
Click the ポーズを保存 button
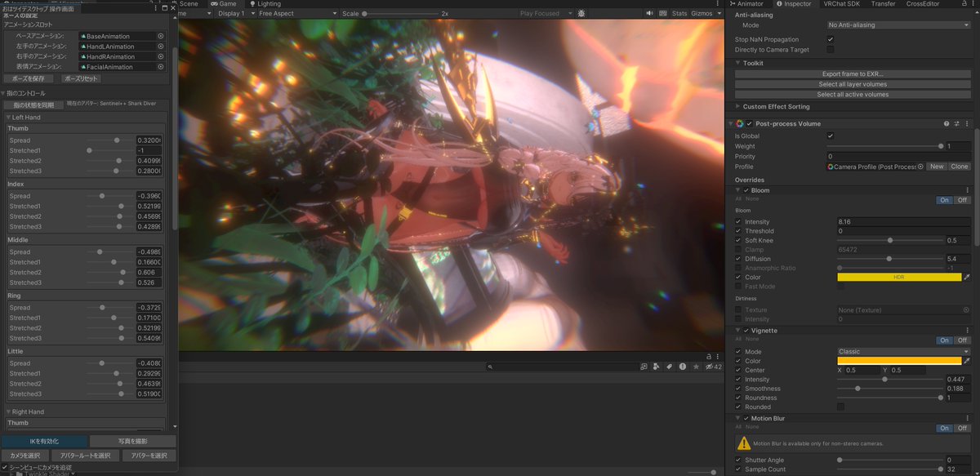point(29,78)
